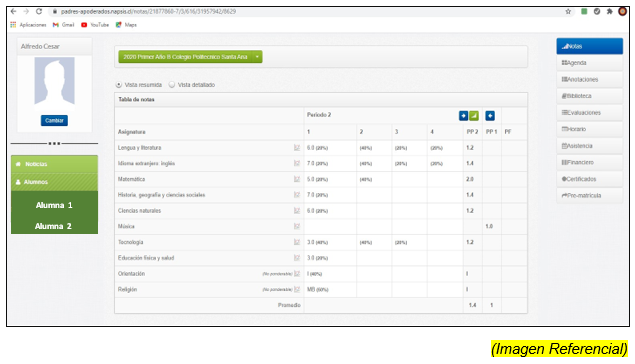Click the blue plus icon in Periodo 2
The width and height of the screenshot is (635, 364).
tap(463, 116)
